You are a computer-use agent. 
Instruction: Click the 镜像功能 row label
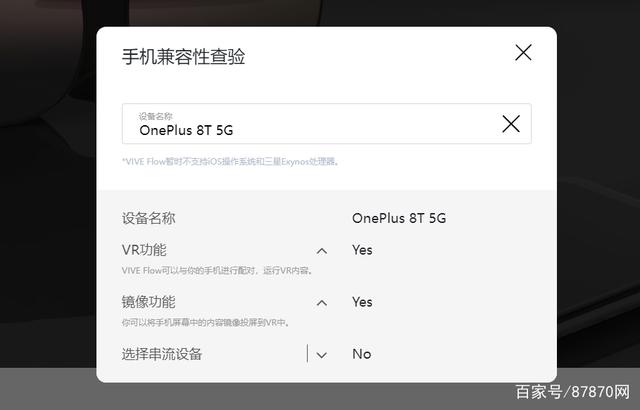click(x=149, y=302)
